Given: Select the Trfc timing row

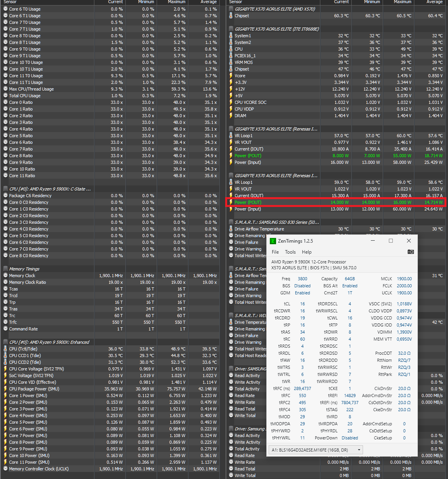Looking at the screenshot, I should [110, 322].
